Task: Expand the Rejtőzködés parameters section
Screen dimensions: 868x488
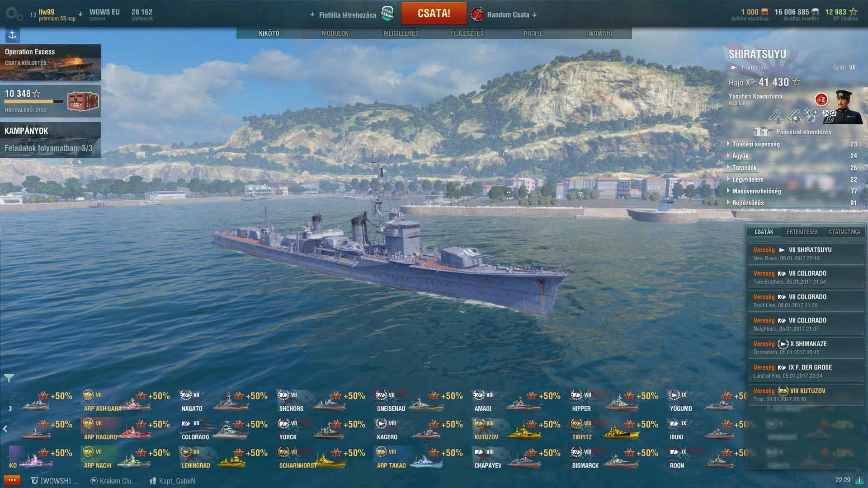Action: (x=792, y=203)
